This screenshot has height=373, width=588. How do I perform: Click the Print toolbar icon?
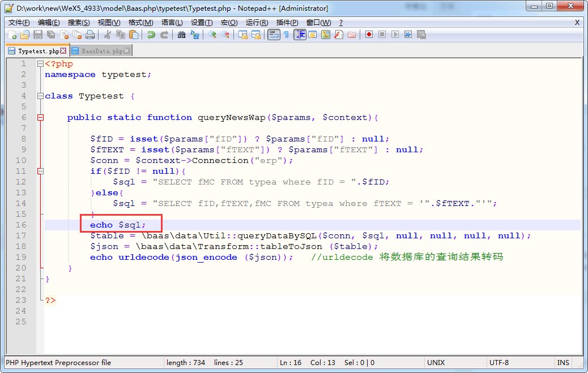pos(90,35)
